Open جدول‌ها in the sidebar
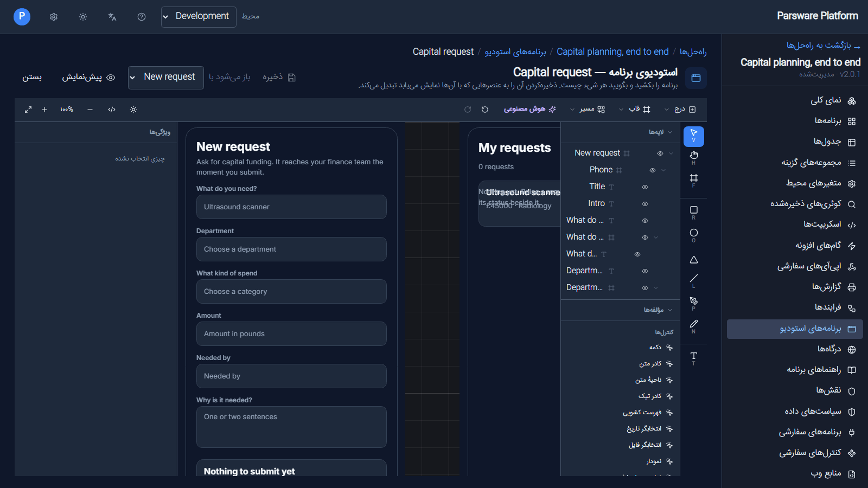The height and width of the screenshot is (488, 868). [795, 142]
